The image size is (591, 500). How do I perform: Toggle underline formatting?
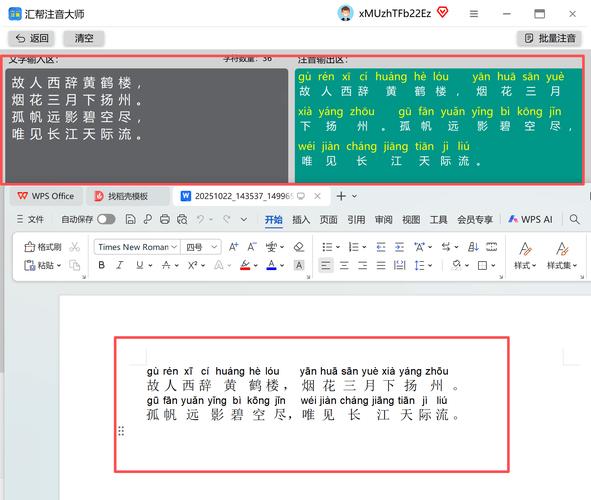[139, 265]
